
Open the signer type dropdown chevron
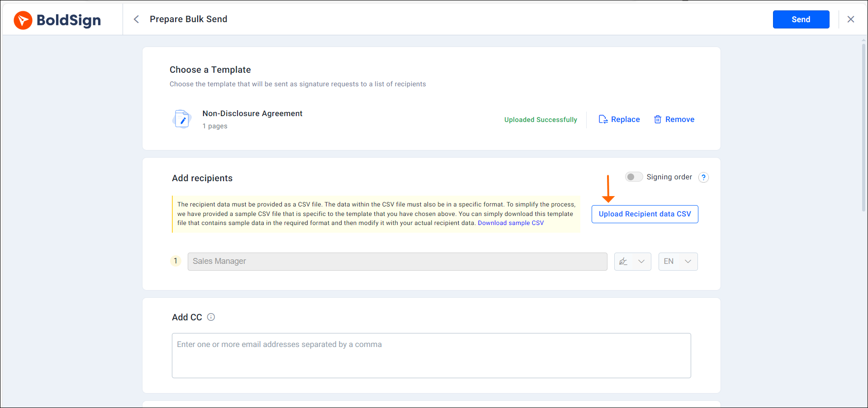point(641,261)
